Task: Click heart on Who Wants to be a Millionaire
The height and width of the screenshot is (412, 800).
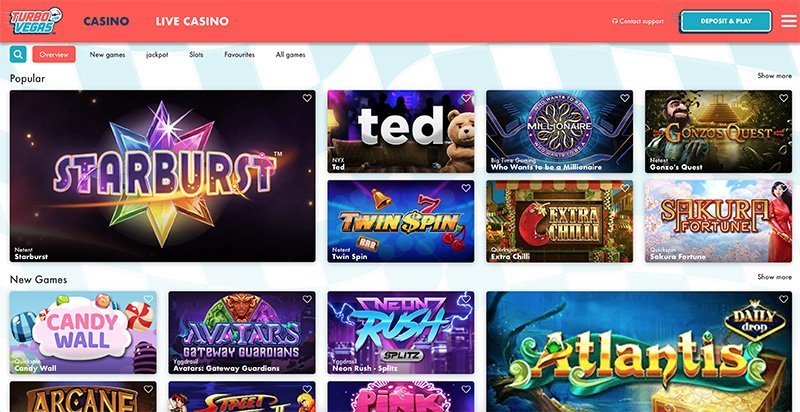Action: tap(624, 98)
